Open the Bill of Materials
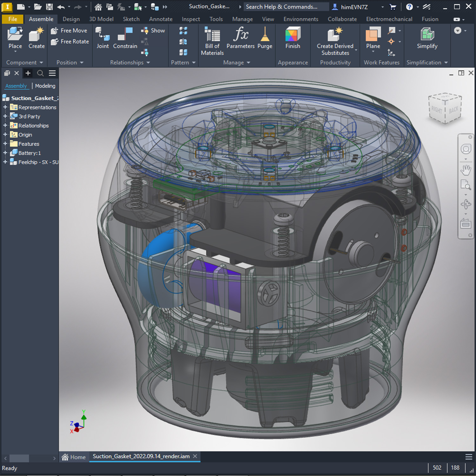 (x=212, y=41)
